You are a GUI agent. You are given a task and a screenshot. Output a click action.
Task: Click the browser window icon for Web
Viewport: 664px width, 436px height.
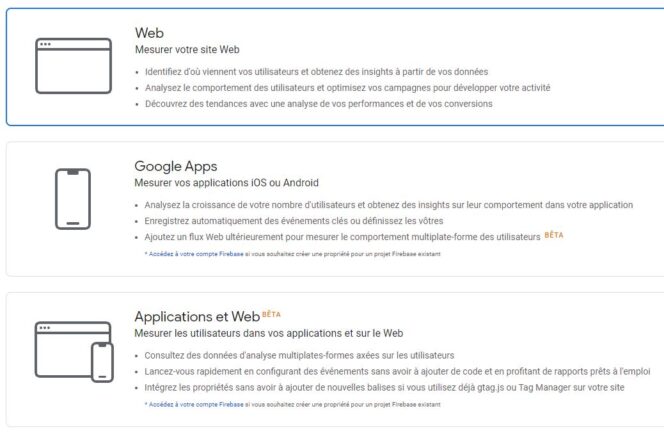point(73,65)
